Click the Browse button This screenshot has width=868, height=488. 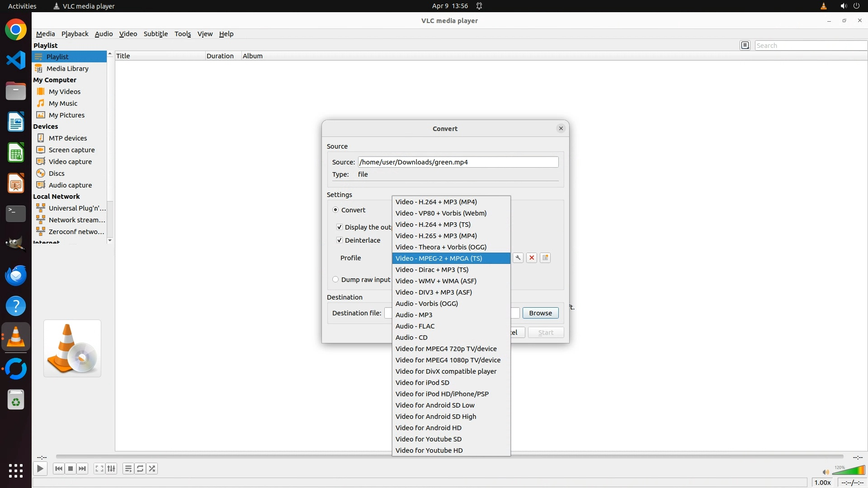pos(540,313)
